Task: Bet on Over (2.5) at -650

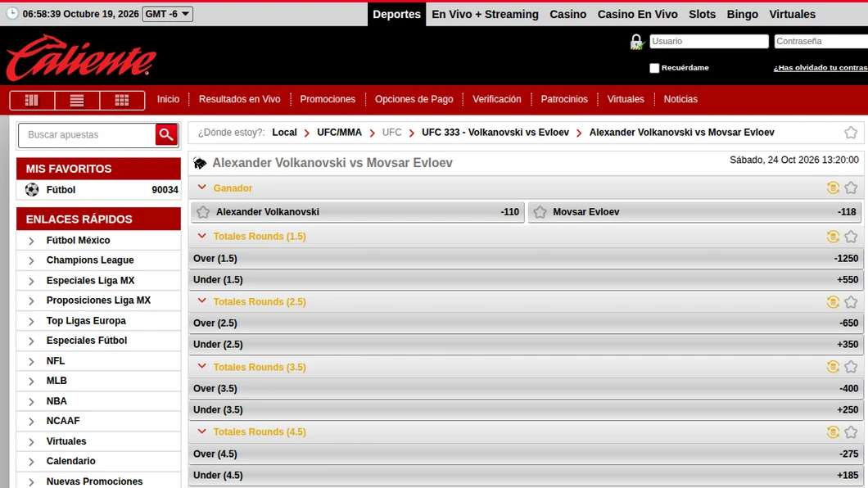Action: point(526,323)
